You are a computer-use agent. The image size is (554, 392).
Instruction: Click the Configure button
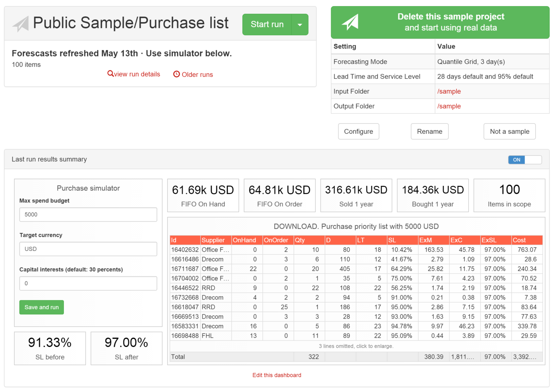(x=359, y=132)
